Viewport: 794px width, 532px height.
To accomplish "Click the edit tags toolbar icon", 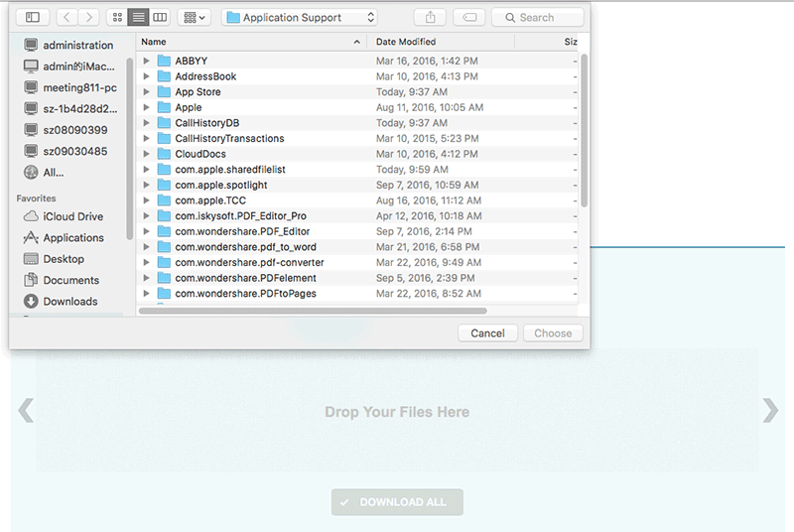I will click(468, 17).
